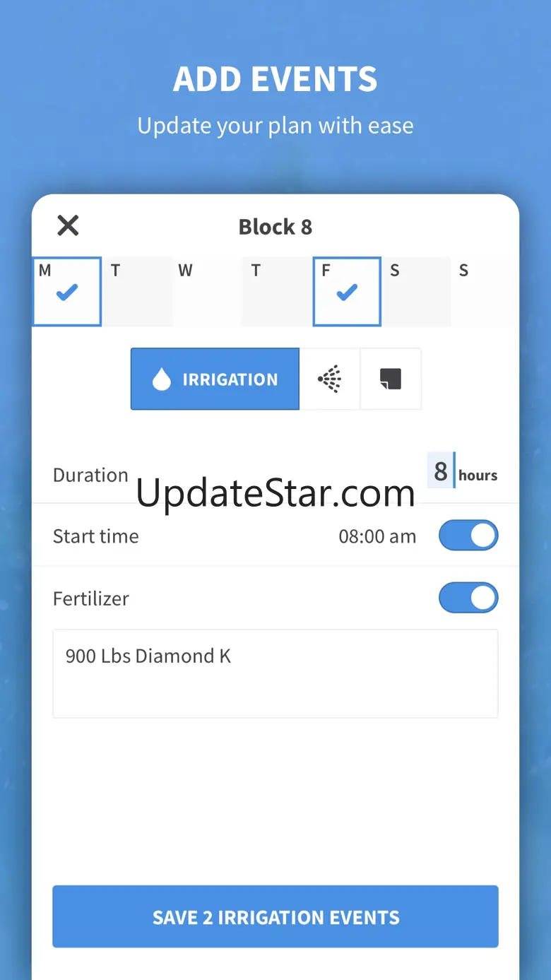Click the water drop Irrigation tab
Viewport: 551px width, 980px height.
tap(215, 379)
